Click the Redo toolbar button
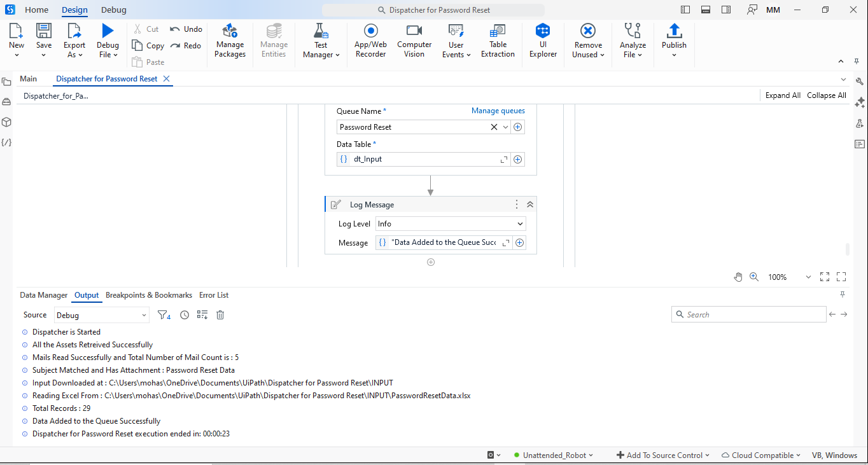Viewport: 868px width, 465px height. point(186,46)
